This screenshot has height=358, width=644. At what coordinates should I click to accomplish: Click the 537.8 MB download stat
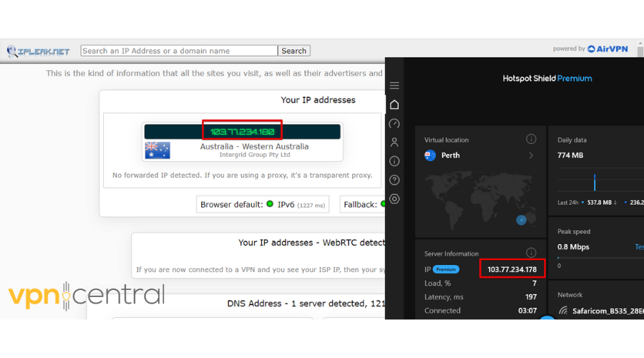599,203
